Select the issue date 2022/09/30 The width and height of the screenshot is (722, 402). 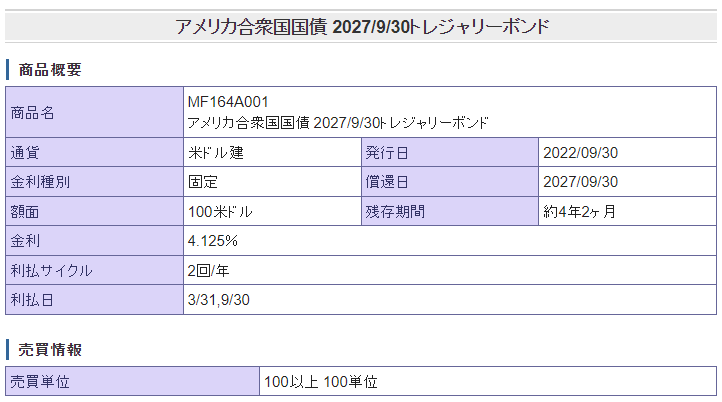point(580,153)
